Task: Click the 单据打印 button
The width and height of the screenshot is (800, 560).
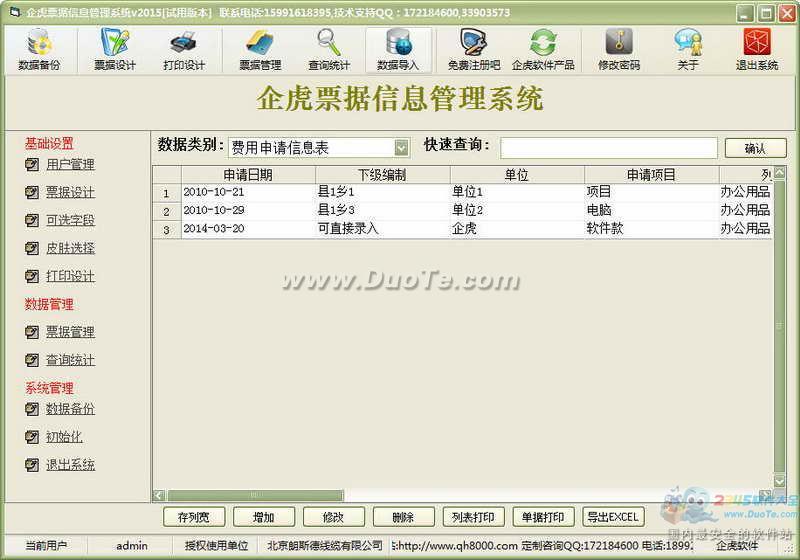Action: (543, 517)
